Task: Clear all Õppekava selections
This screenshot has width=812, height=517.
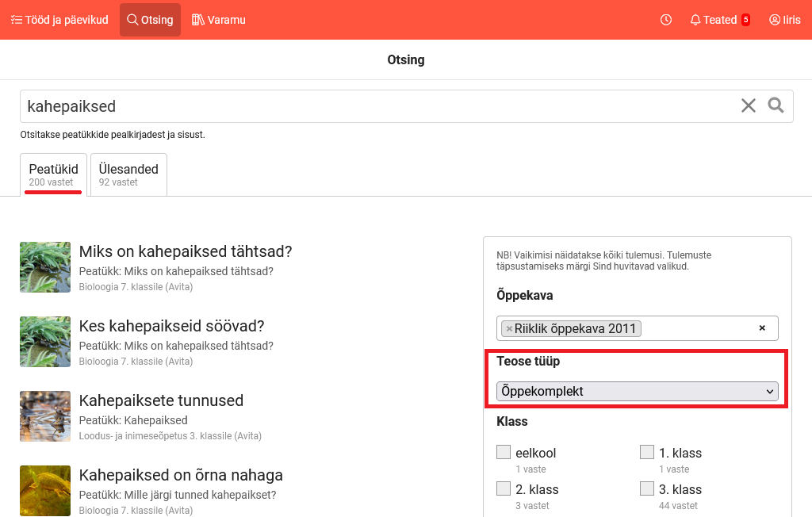Action: pos(762,328)
